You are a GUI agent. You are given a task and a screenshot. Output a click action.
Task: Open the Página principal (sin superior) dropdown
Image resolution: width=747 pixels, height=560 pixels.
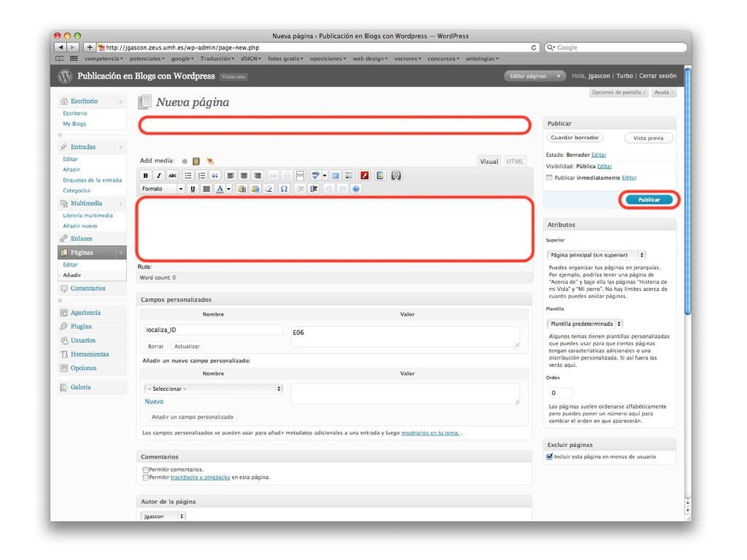coord(596,255)
